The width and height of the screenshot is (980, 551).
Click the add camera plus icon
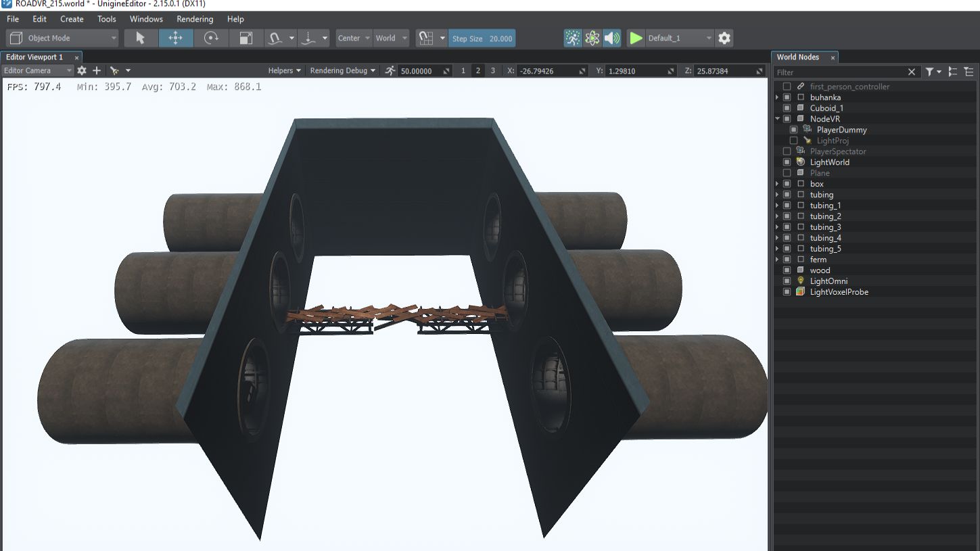click(97, 70)
